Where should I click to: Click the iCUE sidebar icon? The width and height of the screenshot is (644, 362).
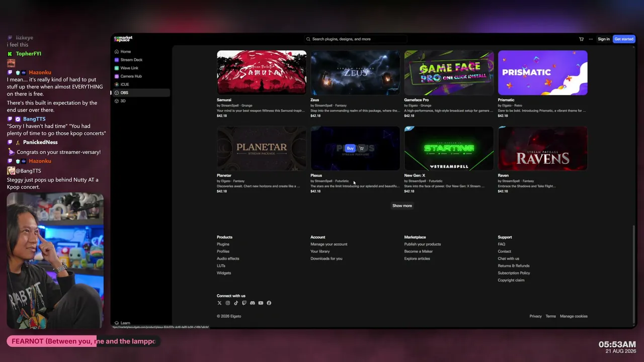pyautogui.click(x=117, y=84)
